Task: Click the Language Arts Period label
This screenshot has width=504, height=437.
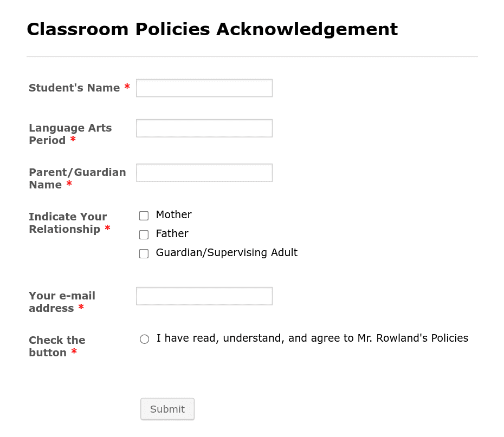Action: pyautogui.click(x=70, y=134)
